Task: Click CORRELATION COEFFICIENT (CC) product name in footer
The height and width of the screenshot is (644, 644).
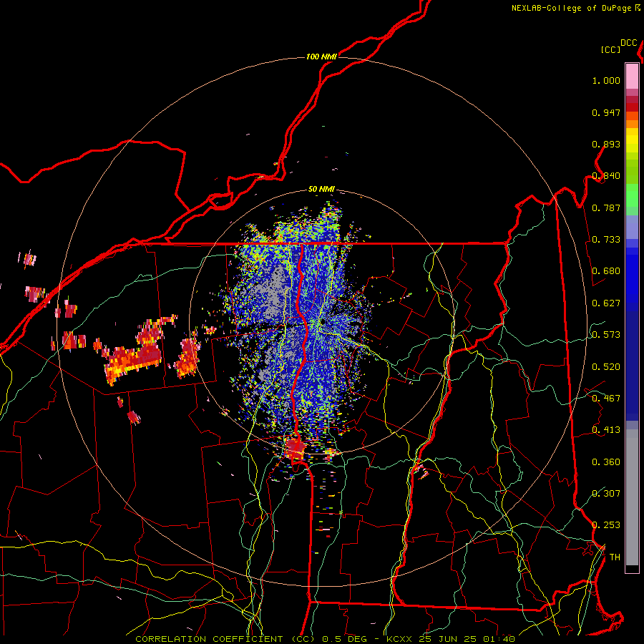Action: pyautogui.click(x=225, y=639)
